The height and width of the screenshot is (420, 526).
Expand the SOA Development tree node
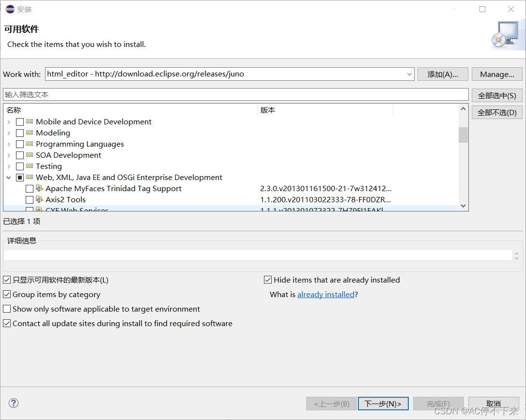tap(9, 155)
